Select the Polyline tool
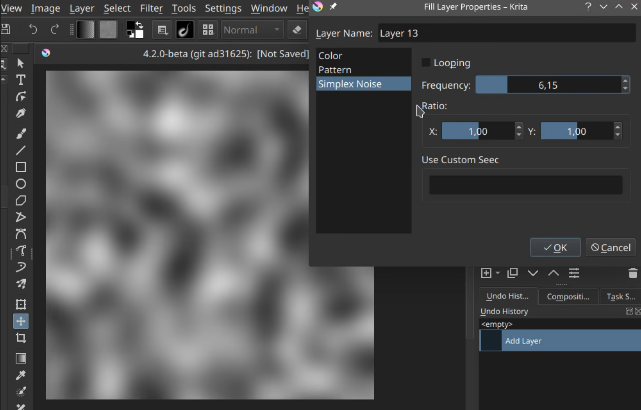Image resolution: width=641 pixels, height=410 pixels. [x=21, y=217]
